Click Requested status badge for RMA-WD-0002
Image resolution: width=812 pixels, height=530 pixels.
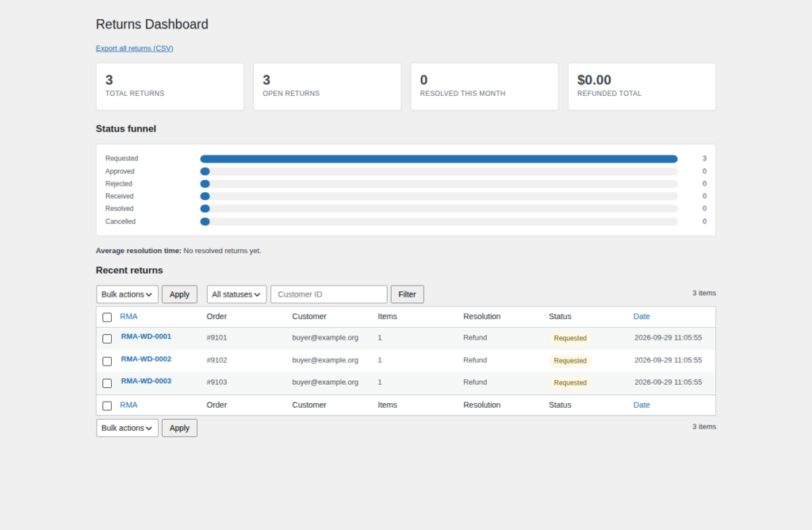[x=570, y=360]
